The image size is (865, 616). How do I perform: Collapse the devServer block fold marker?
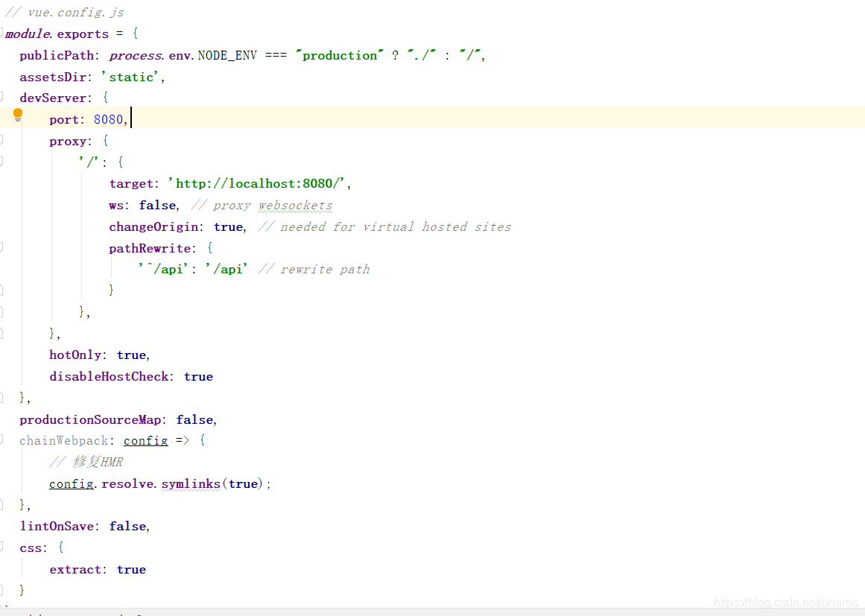(1, 97)
